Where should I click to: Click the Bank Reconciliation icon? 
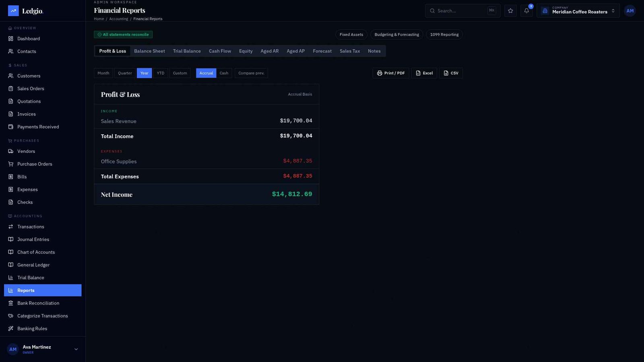(11, 303)
